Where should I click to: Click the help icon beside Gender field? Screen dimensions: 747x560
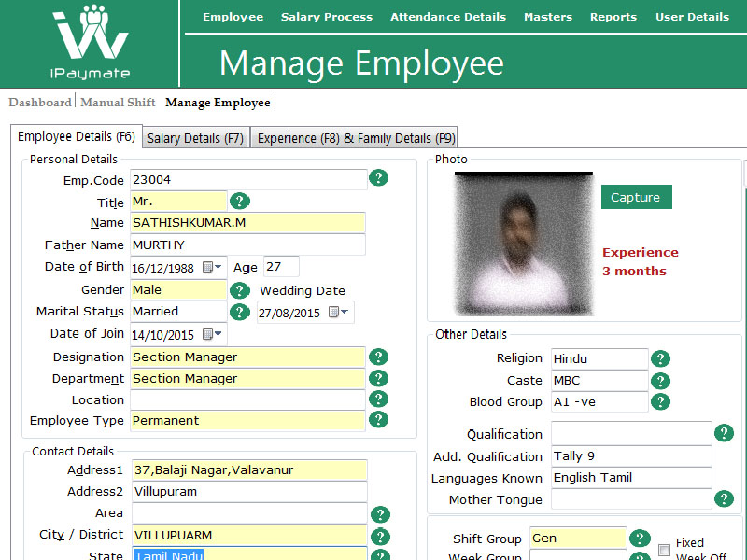240,290
